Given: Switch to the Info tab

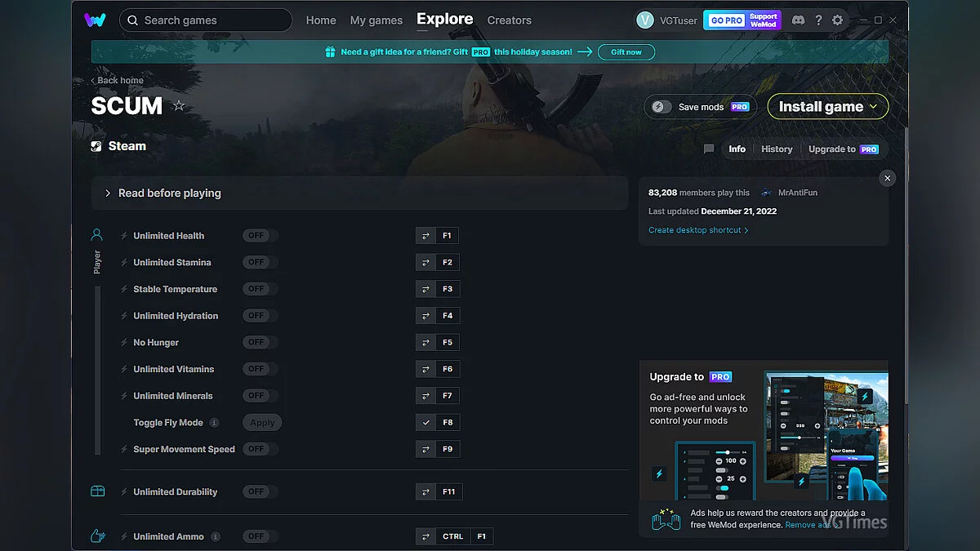Looking at the screenshot, I should [x=737, y=149].
